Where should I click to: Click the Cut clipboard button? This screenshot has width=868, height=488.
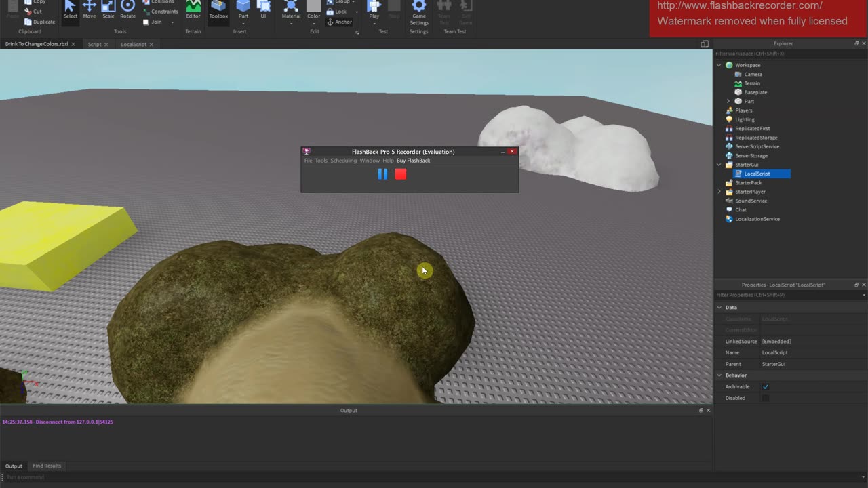33,12
